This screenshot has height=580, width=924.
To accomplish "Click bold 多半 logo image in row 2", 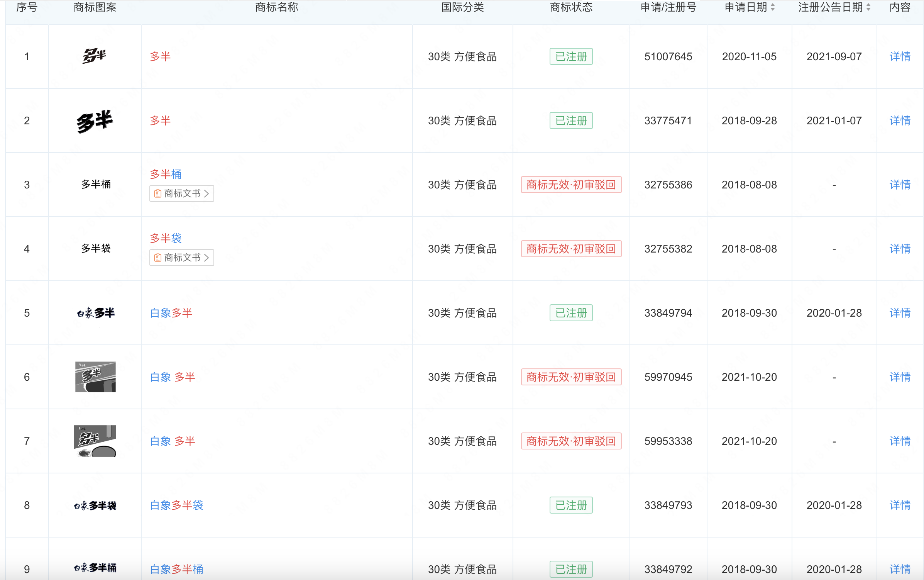I will (95, 121).
